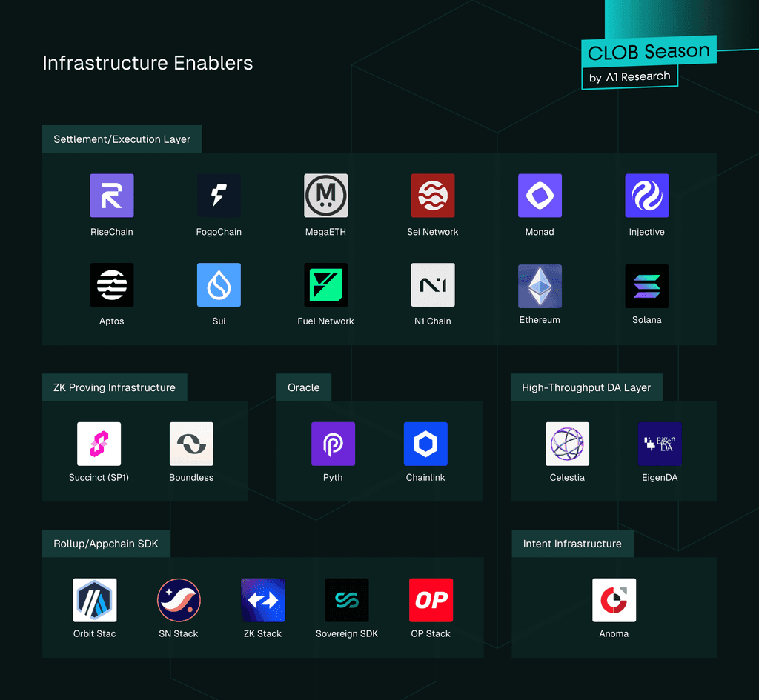Image resolution: width=759 pixels, height=700 pixels.
Task: Open the Pyth oracle icon
Action: coord(333,444)
